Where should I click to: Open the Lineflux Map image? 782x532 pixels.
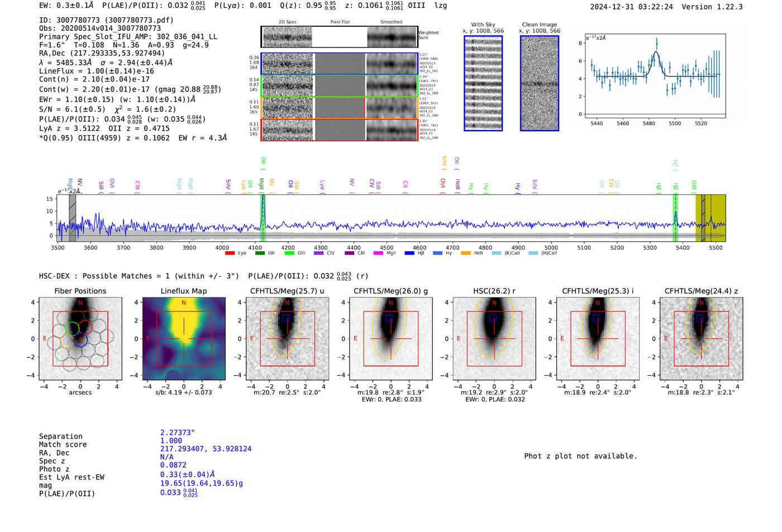[x=184, y=339]
